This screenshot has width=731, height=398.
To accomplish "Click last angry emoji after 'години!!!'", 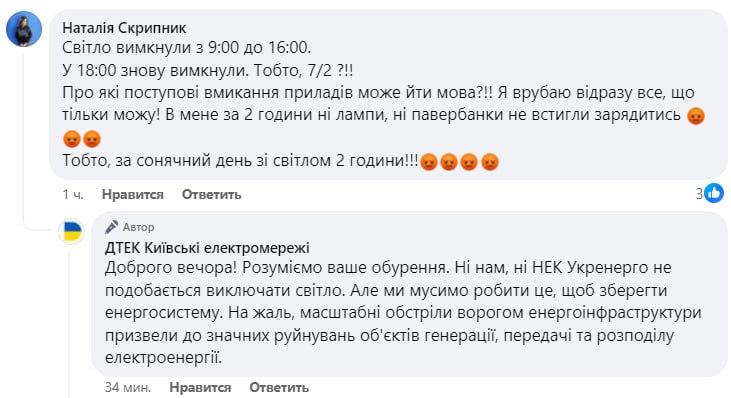I will tap(490, 162).
